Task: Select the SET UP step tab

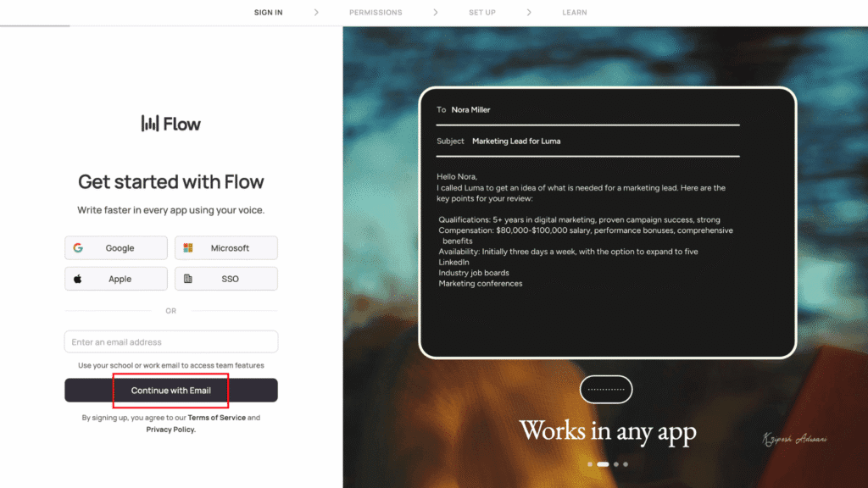Action: coord(482,12)
